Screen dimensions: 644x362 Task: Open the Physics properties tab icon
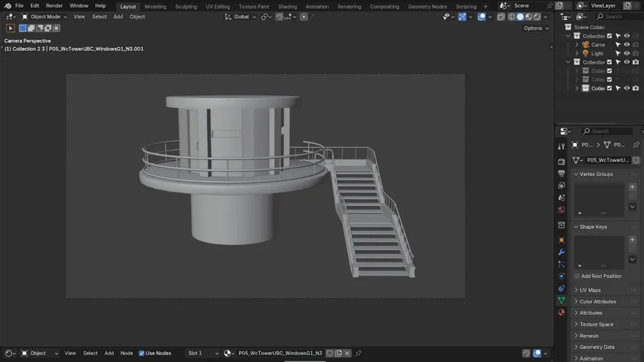562,276
